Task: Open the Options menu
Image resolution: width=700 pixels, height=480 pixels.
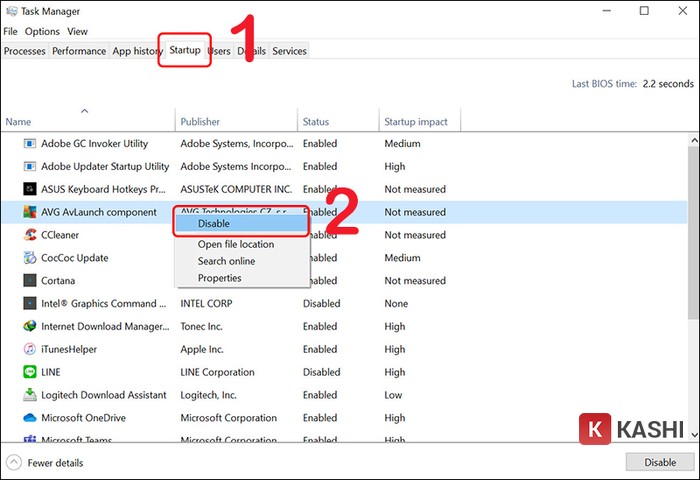Action: click(42, 31)
